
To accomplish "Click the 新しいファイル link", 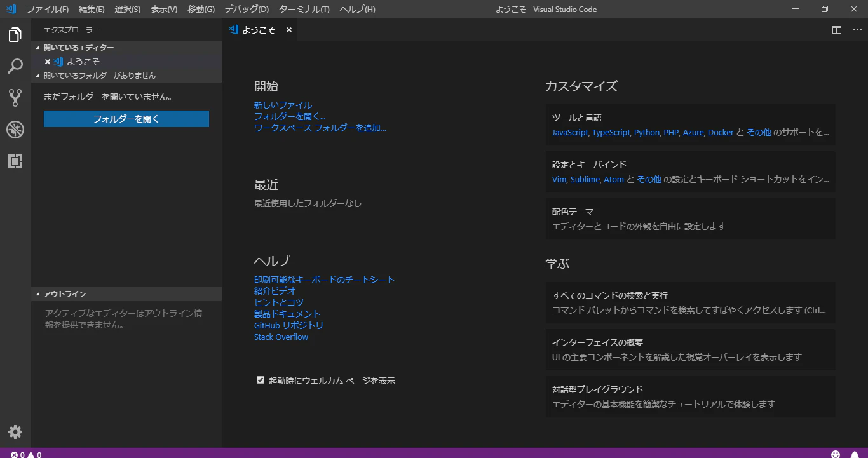I will tap(283, 105).
